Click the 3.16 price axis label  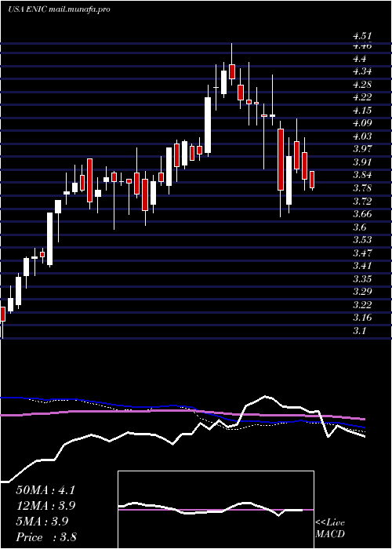362,318
